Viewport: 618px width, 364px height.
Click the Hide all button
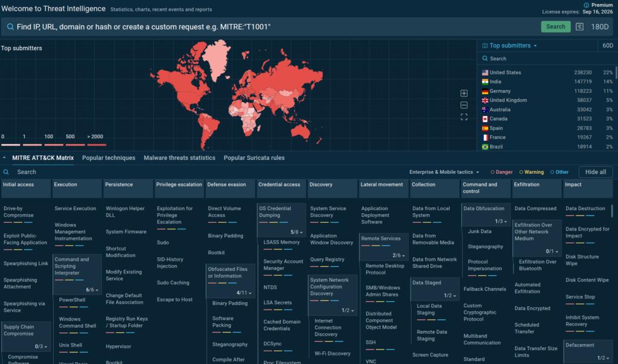[x=595, y=172]
